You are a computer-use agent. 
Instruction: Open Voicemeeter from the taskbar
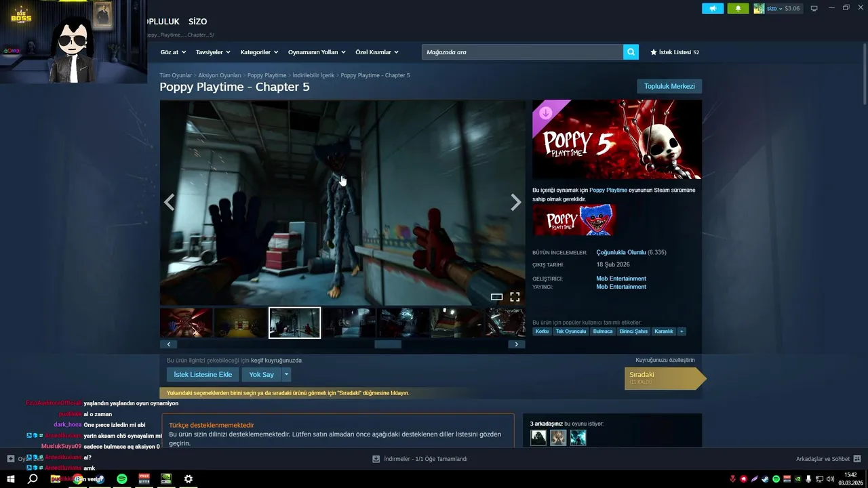(144, 479)
